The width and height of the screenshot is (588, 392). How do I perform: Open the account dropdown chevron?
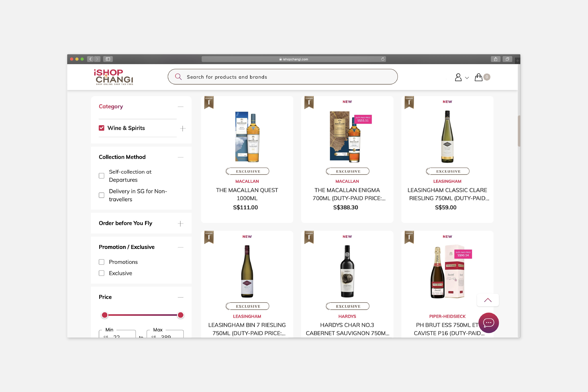tap(467, 78)
